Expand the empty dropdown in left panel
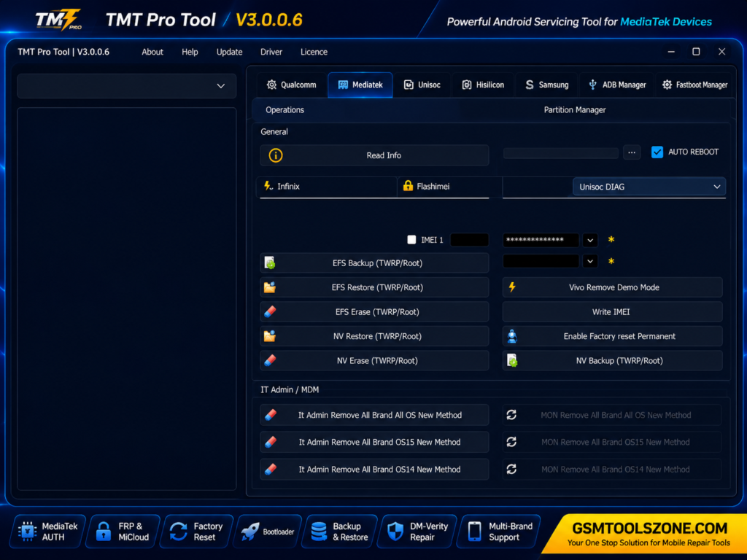Image resolution: width=747 pixels, height=560 pixels. coord(127,86)
